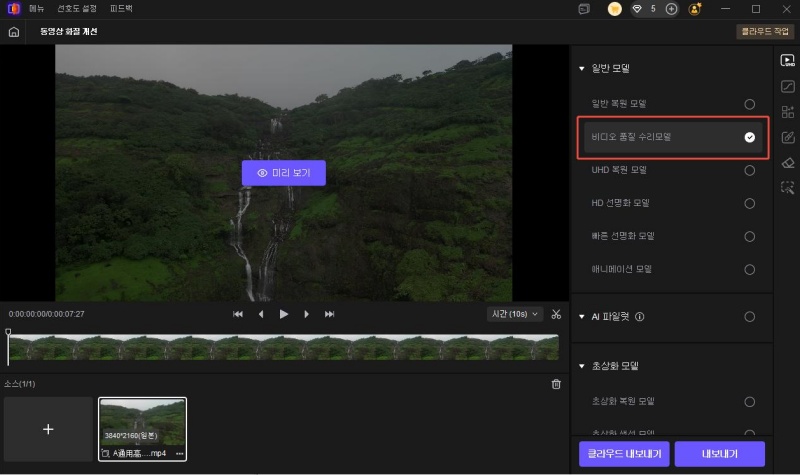Select the magic selection sidebar icon
The image size is (800, 475).
[787, 188]
